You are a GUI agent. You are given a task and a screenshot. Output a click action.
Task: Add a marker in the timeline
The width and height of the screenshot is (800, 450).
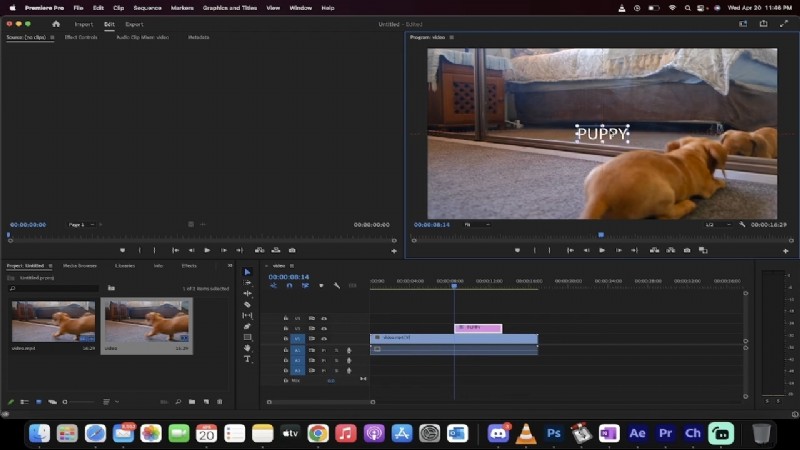[x=321, y=286]
